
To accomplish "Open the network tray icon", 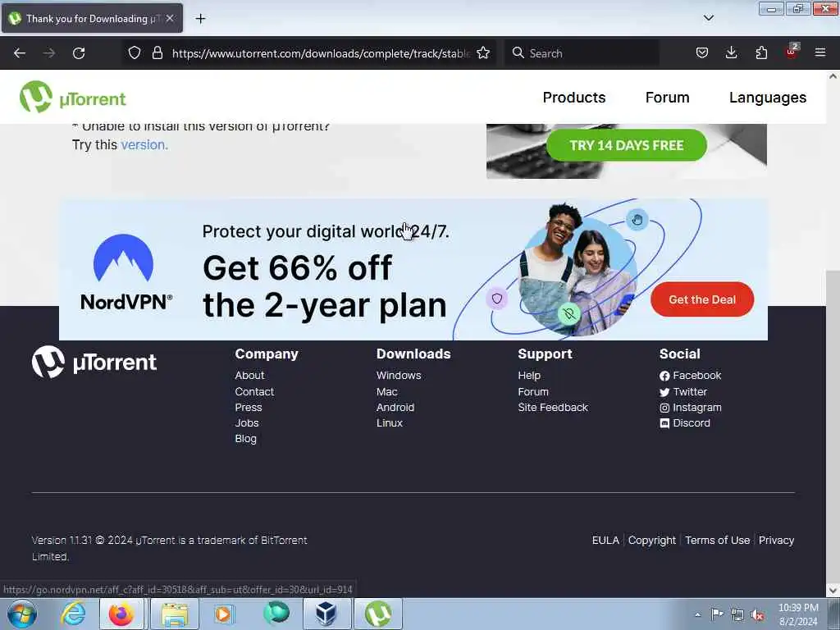I will tap(737, 614).
